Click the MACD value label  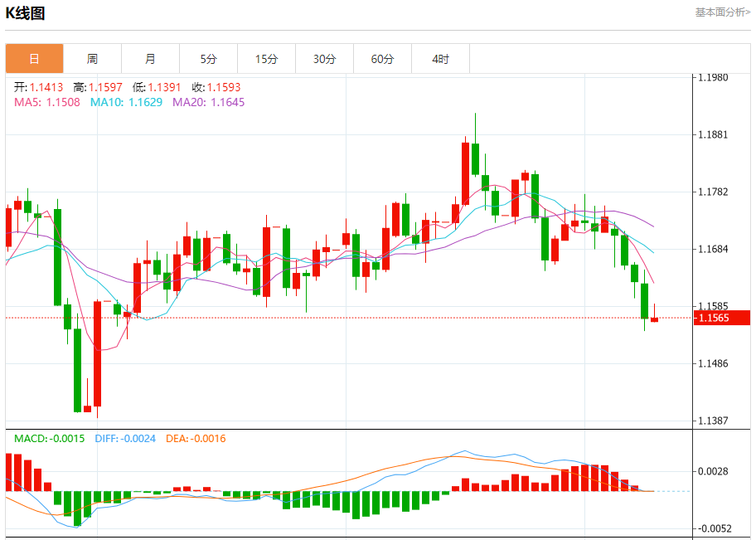pyautogui.click(x=50, y=438)
